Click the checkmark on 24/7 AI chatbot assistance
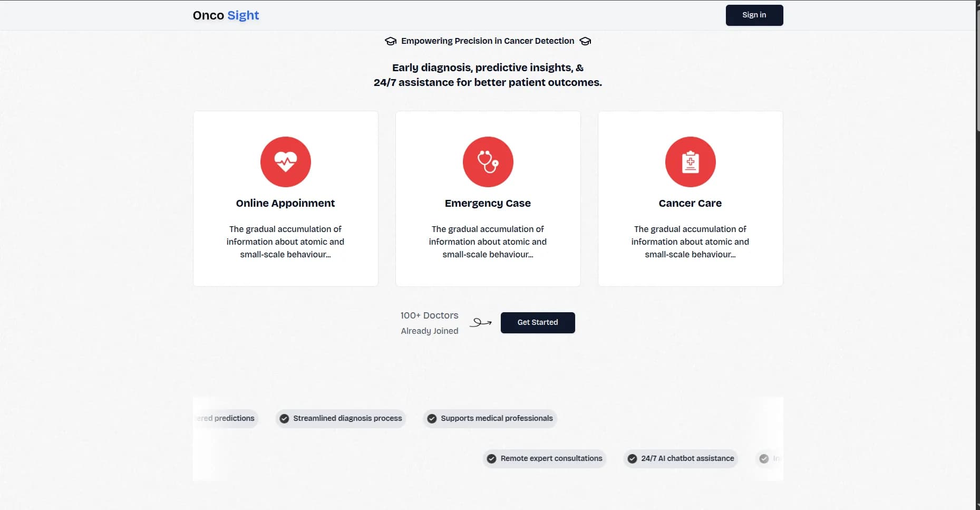 click(x=632, y=459)
